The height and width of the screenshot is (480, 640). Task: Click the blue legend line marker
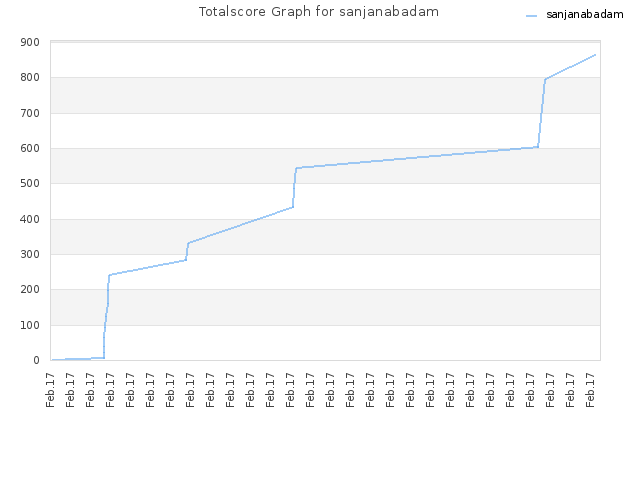click(x=531, y=16)
